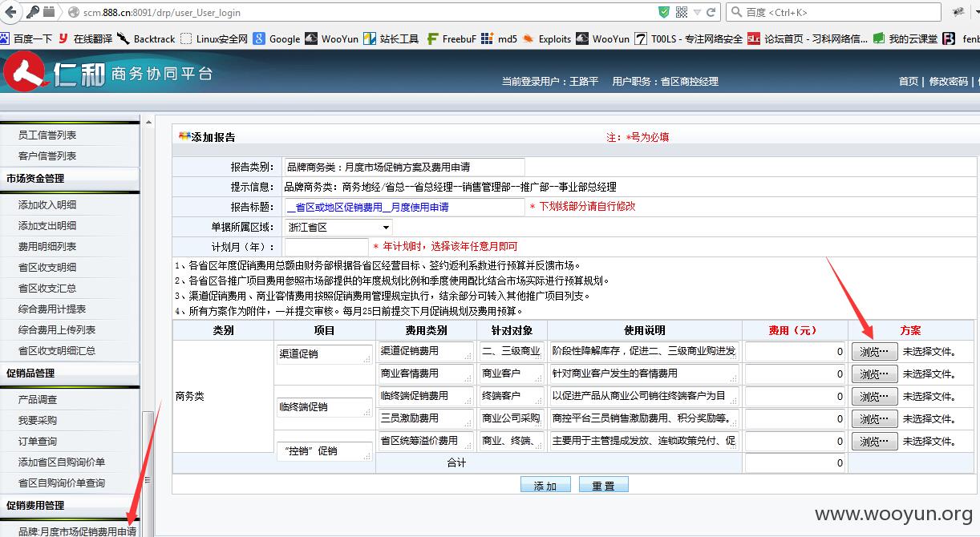Click the 修改密码 header link

click(x=948, y=82)
